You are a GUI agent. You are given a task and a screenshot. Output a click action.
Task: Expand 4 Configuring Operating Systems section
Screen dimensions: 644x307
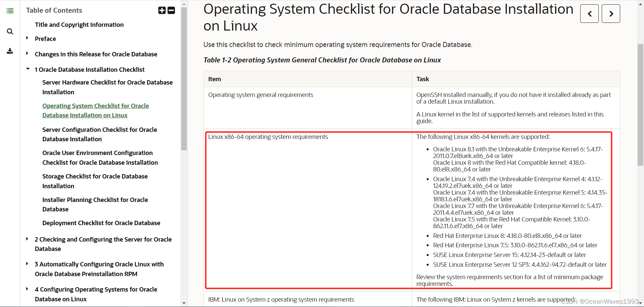pos(27,289)
